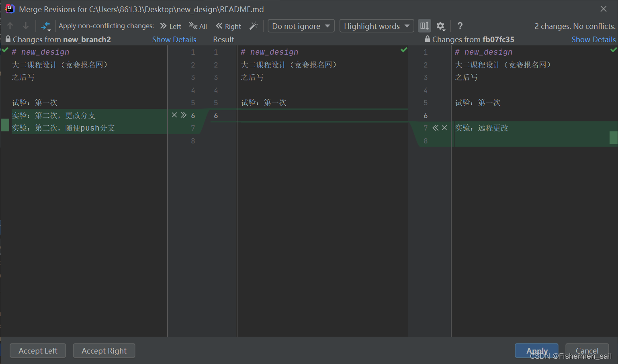
Task: Click the Accept Left button
Action: click(38, 351)
